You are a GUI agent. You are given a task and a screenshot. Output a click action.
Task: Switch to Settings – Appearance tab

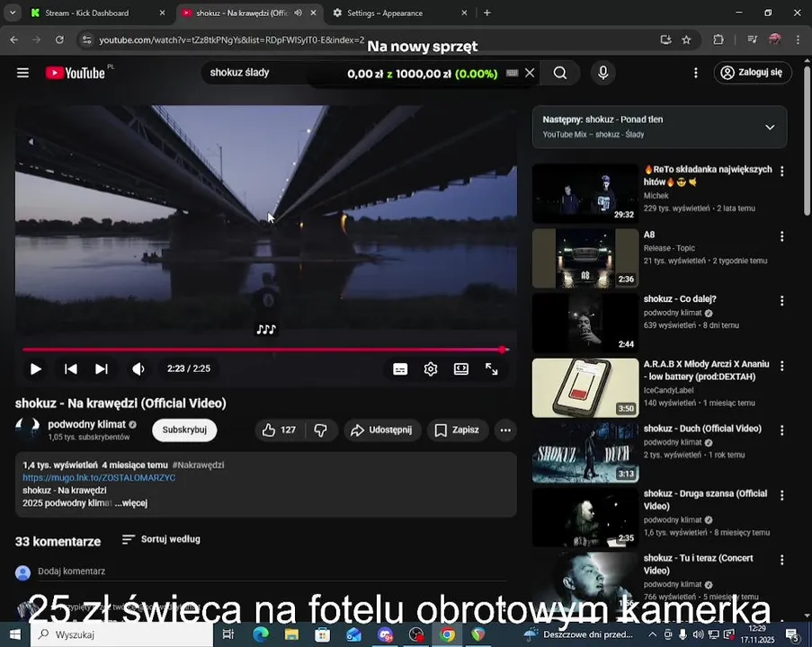click(401, 13)
